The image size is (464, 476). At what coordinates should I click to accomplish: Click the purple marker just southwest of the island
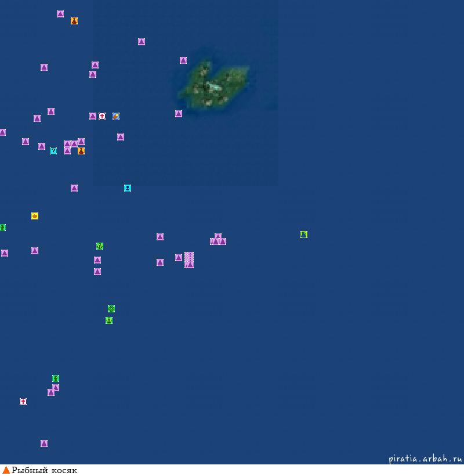pyautogui.click(x=179, y=114)
